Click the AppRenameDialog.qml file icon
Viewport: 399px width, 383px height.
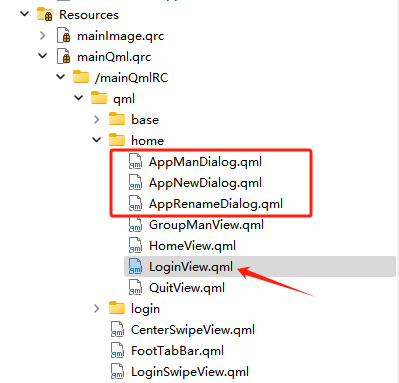136,203
